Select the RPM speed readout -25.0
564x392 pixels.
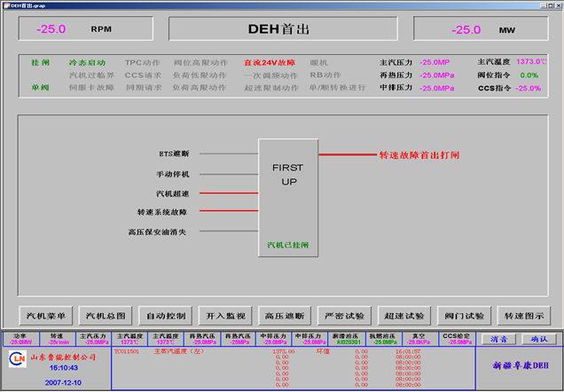51,28
